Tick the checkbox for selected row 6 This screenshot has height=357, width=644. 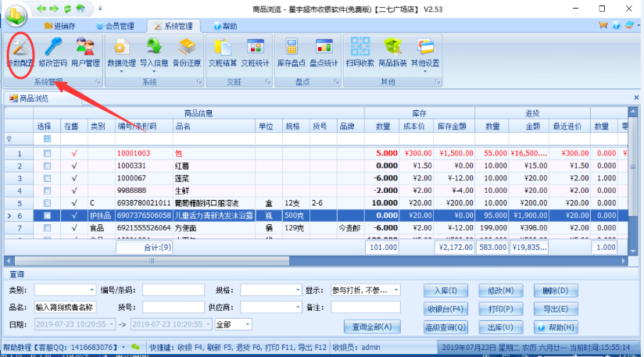47,216
